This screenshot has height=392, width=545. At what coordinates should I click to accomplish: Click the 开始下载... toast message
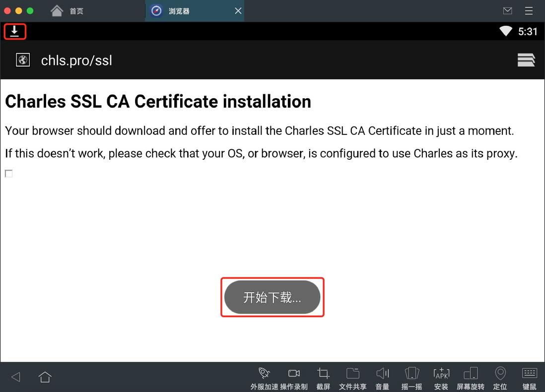[272, 297]
